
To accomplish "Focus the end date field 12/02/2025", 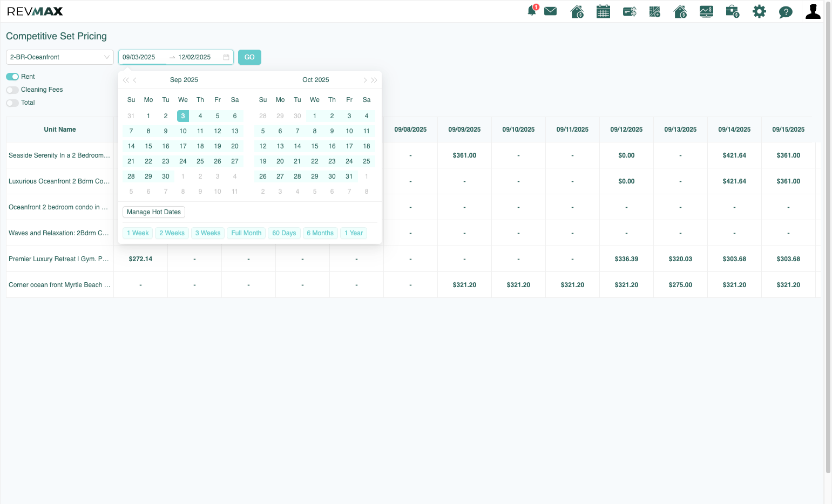I will pos(199,57).
